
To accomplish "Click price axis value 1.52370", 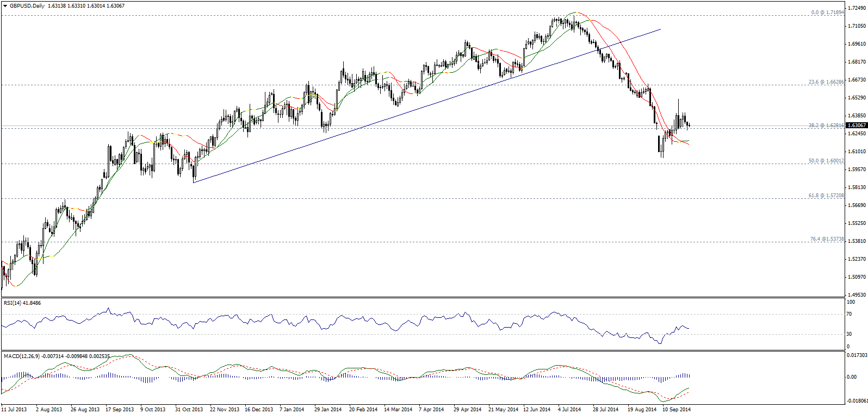I will 857,259.
